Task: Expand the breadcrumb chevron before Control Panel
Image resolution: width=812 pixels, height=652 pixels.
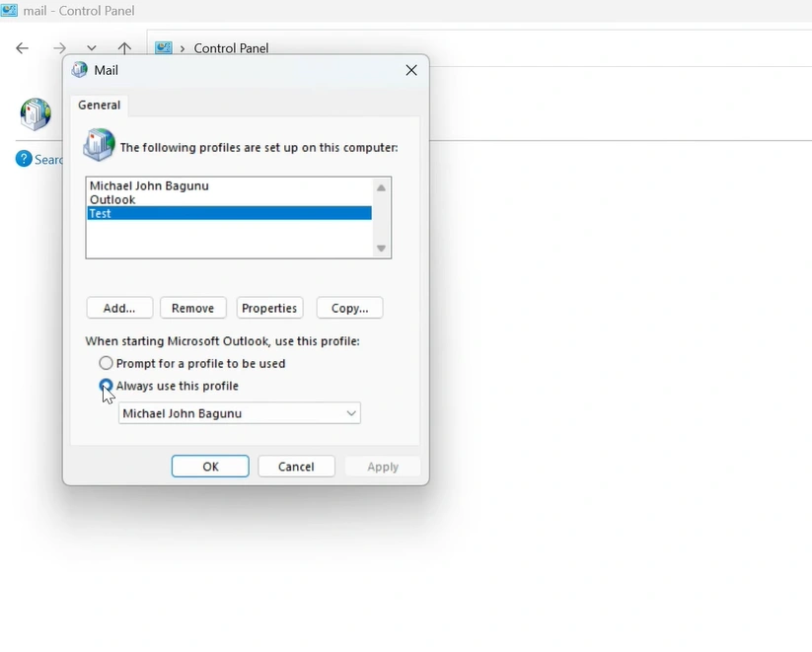Action: click(183, 48)
